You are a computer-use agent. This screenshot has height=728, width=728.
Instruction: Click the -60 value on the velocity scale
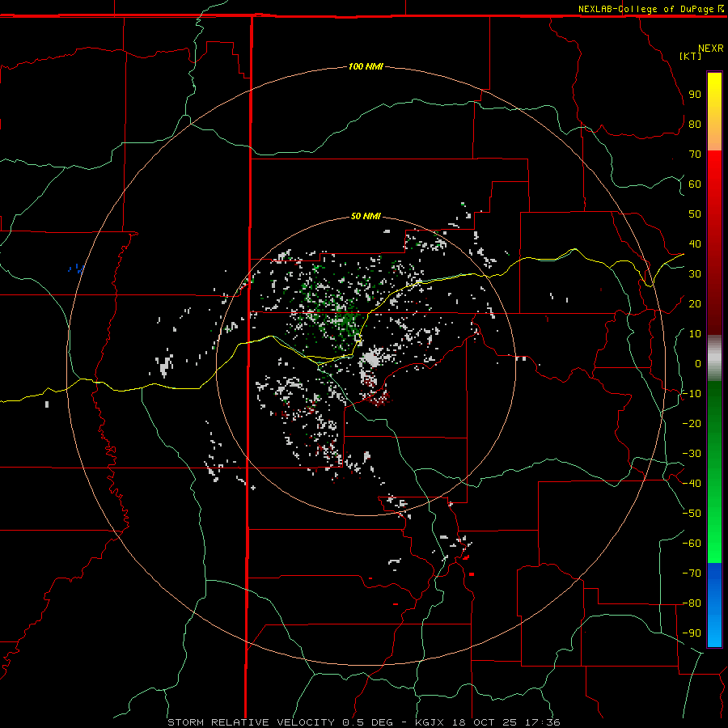[x=692, y=544]
